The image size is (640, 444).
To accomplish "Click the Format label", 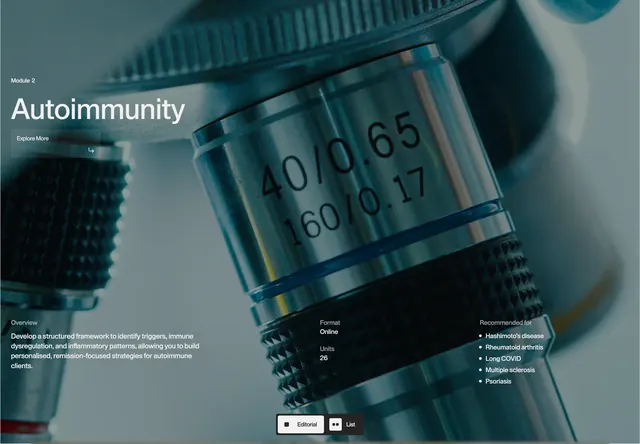I will point(330,322).
